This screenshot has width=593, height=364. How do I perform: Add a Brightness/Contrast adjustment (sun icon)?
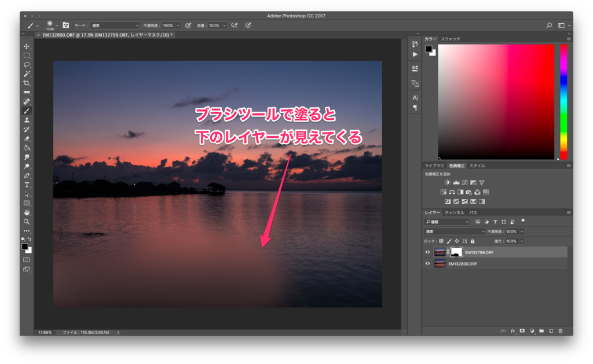[448, 182]
